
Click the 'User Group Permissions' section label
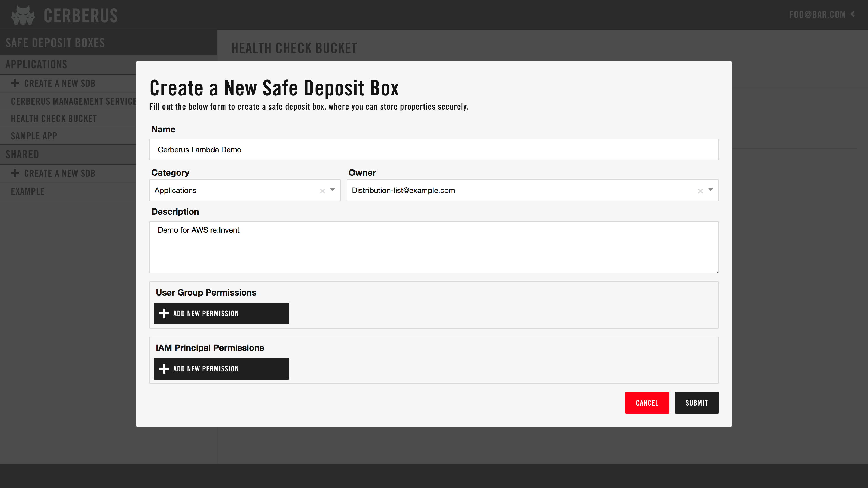click(206, 292)
